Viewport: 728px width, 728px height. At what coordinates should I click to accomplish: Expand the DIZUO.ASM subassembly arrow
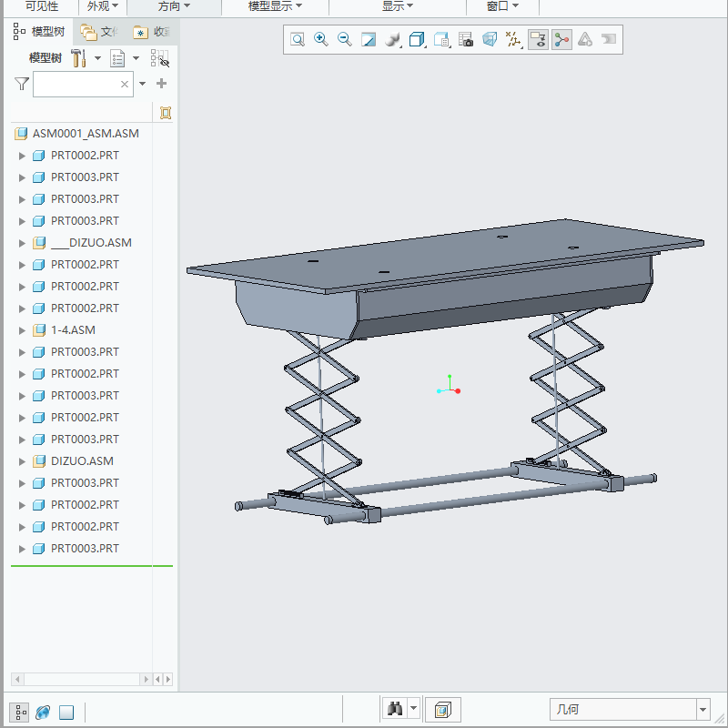[21, 461]
